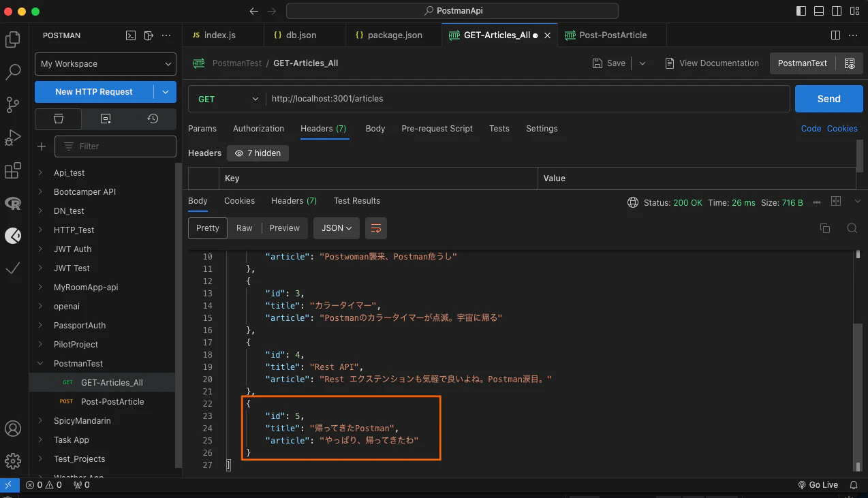Switch to the package.json editor tab

point(394,35)
